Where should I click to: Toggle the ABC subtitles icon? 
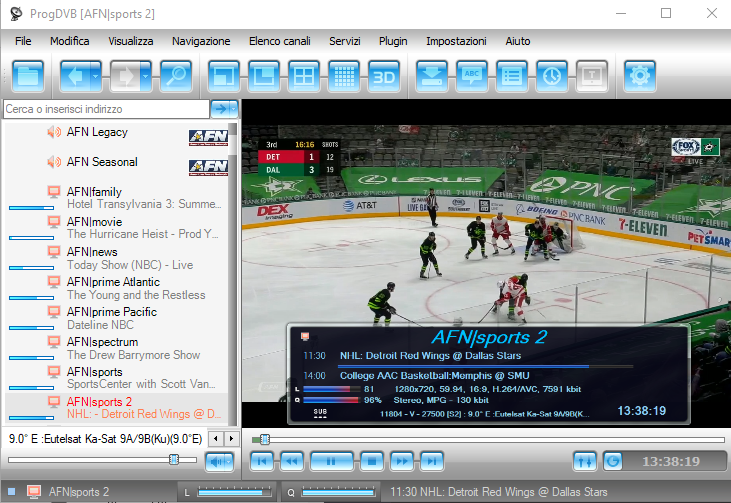[472, 76]
